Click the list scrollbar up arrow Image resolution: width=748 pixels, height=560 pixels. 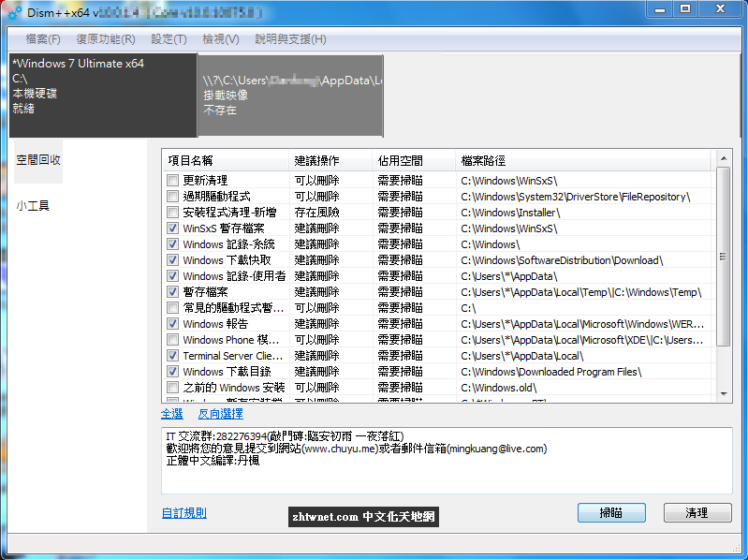click(724, 158)
